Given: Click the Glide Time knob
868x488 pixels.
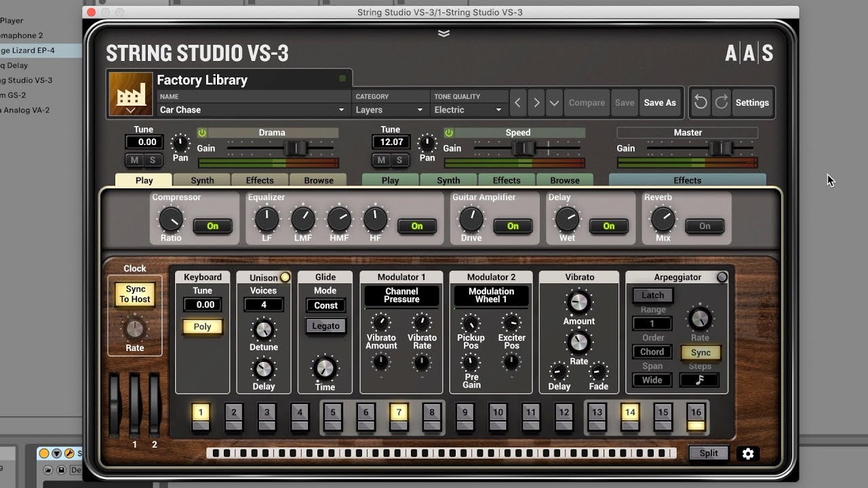Looking at the screenshot, I should coord(325,368).
